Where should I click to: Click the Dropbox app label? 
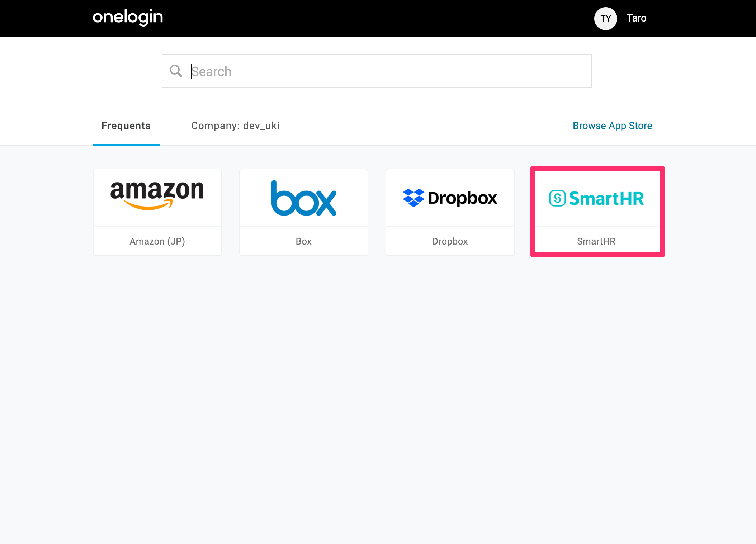(x=450, y=241)
